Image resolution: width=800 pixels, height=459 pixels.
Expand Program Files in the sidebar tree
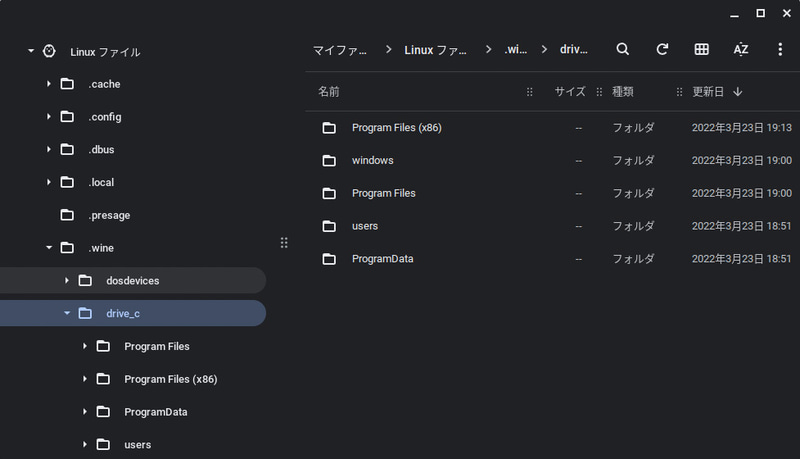(85, 346)
